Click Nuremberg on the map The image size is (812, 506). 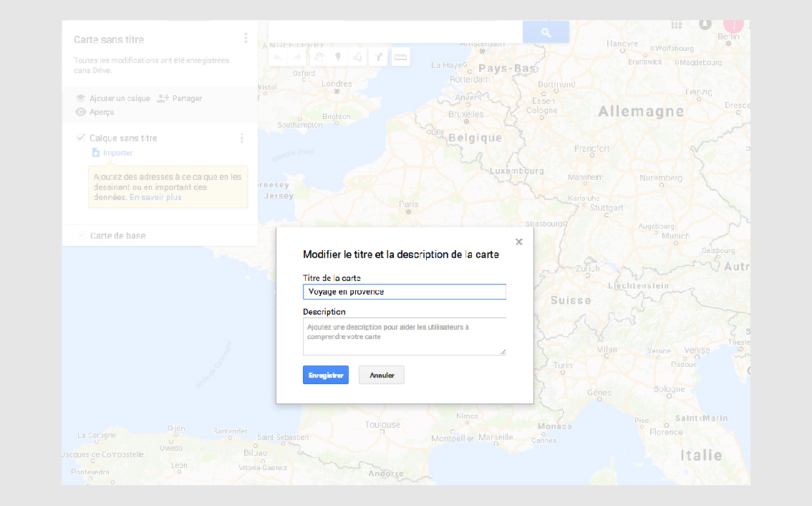[x=661, y=178]
